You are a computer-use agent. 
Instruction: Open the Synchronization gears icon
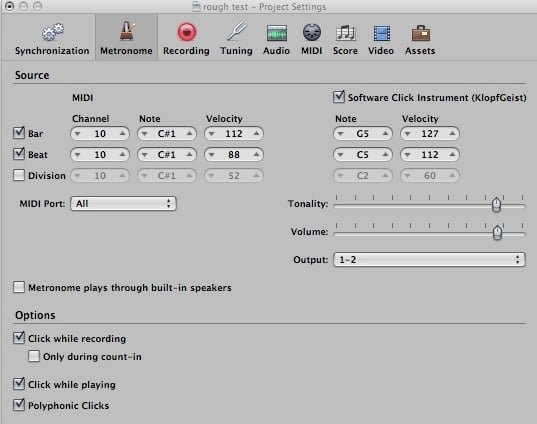click(x=52, y=32)
